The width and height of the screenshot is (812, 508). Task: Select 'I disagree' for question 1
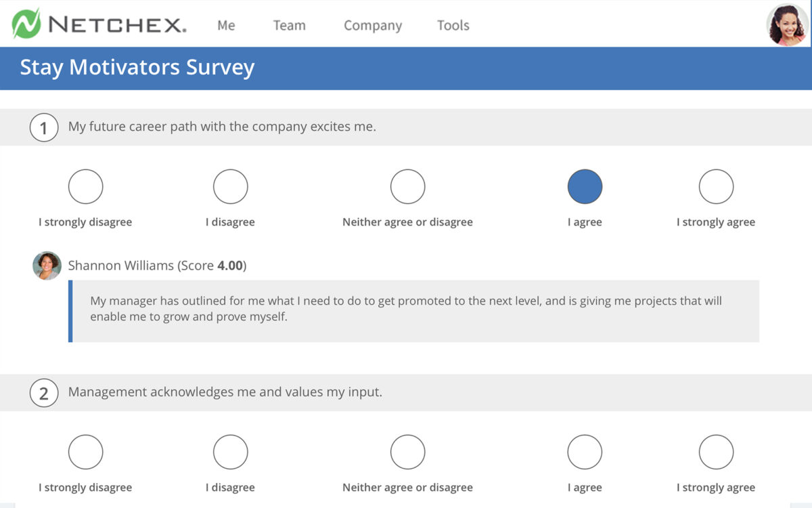231,187
